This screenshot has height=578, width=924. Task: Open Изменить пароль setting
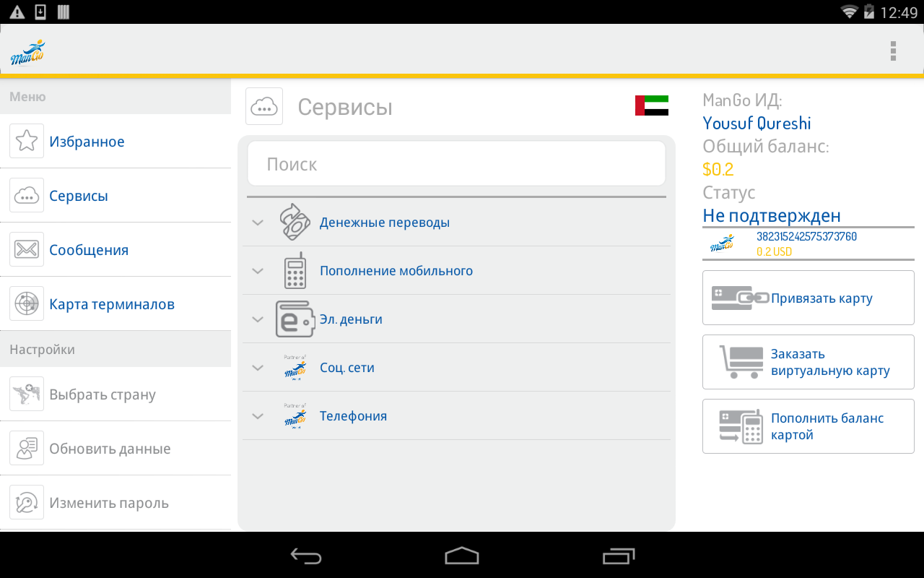click(x=115, y=502)
